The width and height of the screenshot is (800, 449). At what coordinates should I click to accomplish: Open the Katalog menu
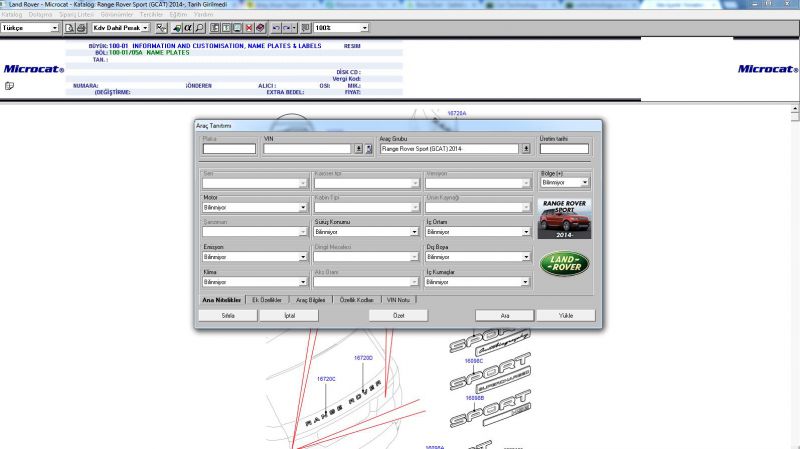[12, 14]
